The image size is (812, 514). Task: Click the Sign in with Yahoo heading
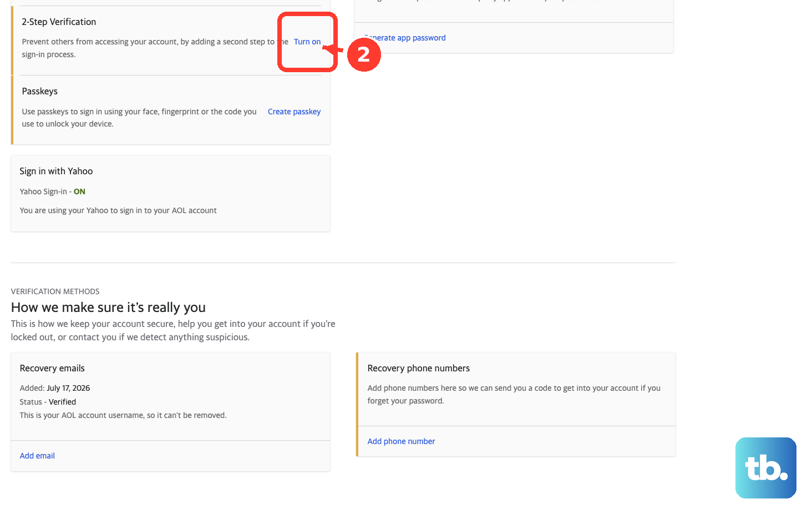pos(56,171)
